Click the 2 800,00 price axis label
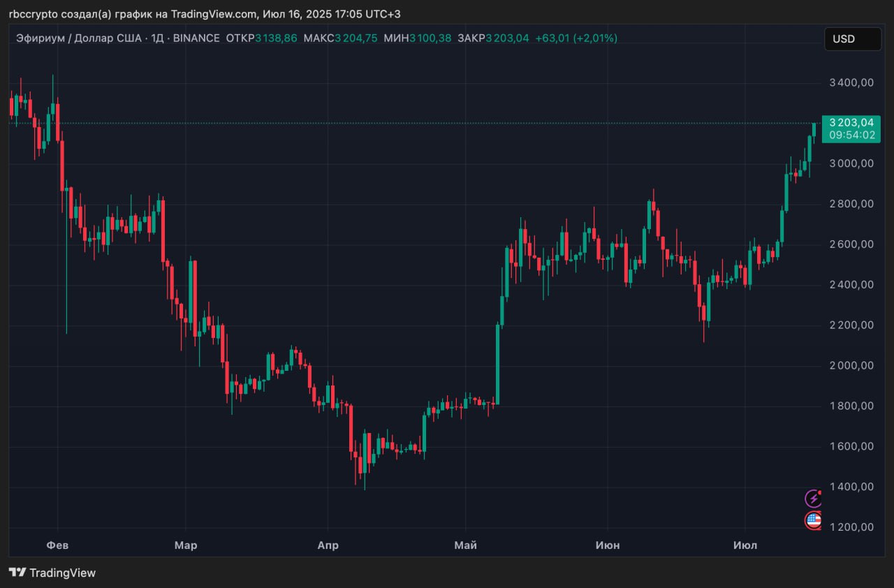The image size is (894, 588). pyautogui.click(x=851, y=204)
